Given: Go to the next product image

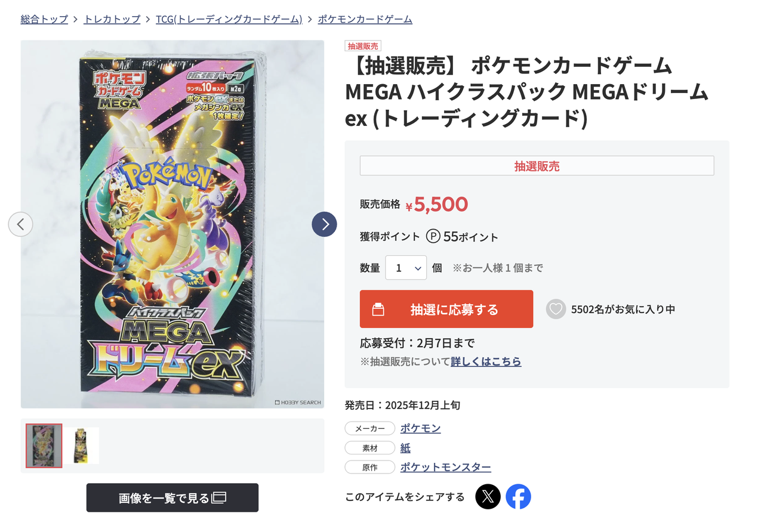Looking at the screenshot, I should pos(324,224).
